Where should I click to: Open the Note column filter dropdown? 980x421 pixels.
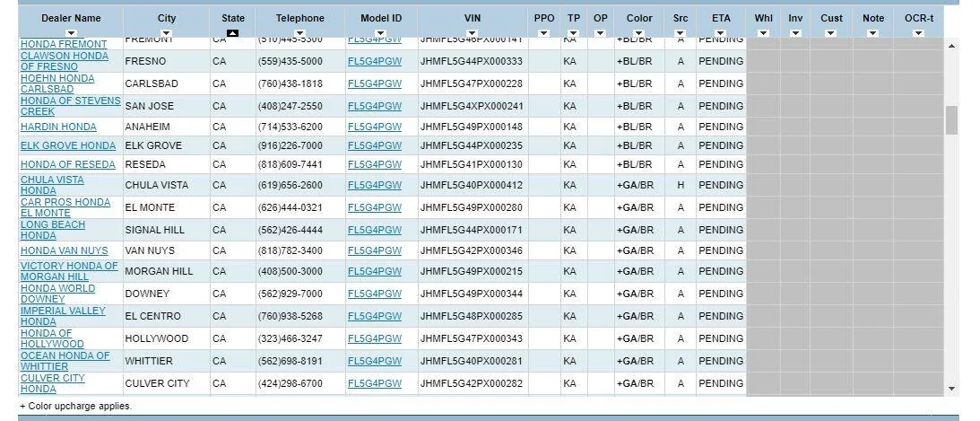click(x=872, y=33)
